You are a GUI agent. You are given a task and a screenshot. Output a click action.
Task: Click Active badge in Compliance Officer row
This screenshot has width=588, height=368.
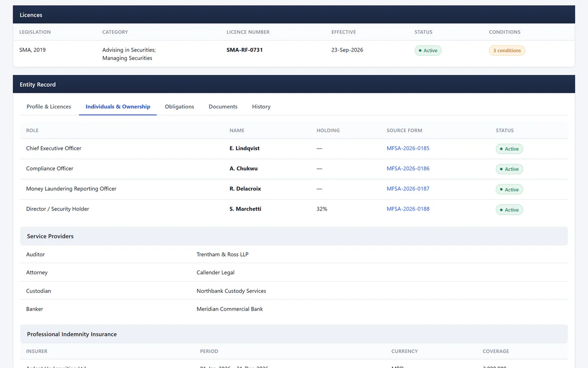pos(509,169)
